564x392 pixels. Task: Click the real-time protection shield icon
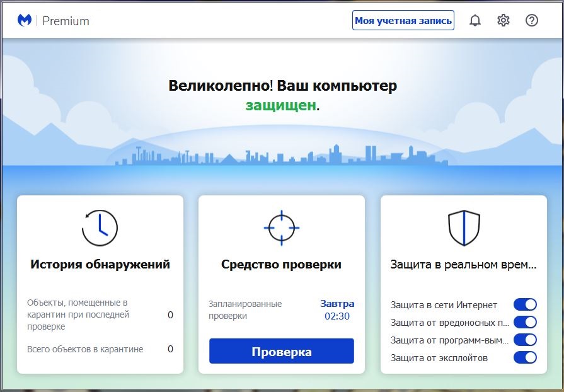click(464, 228)
